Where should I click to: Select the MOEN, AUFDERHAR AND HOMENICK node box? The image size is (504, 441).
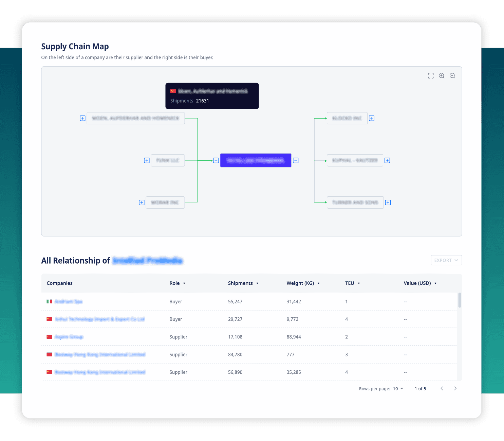pos(135,118)
